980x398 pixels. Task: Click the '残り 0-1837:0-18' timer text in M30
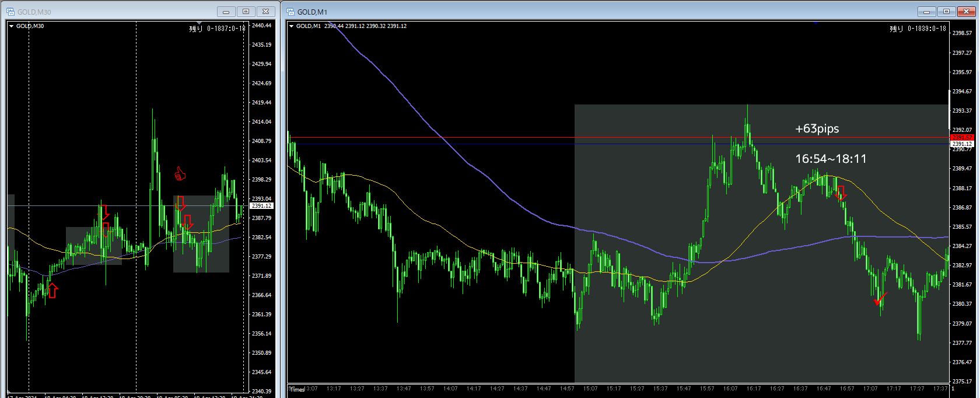[x=217, y=28]
